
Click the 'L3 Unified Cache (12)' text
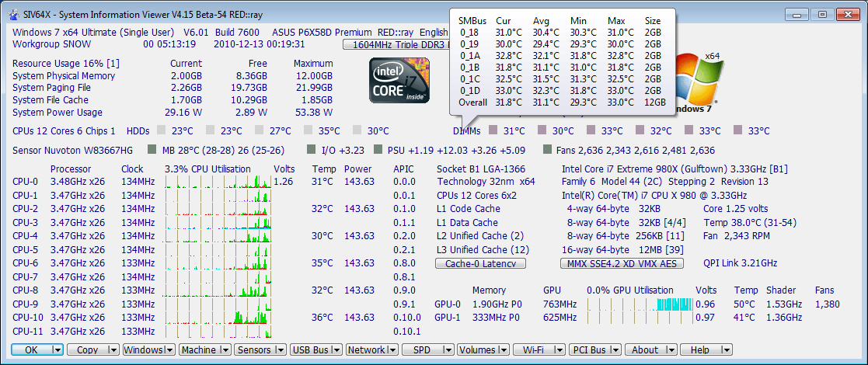(x=483, y=249)
